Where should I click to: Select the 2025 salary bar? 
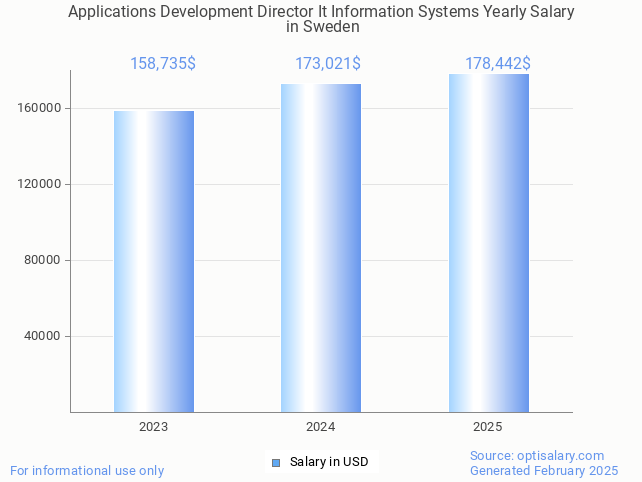(x=488, y=243)
